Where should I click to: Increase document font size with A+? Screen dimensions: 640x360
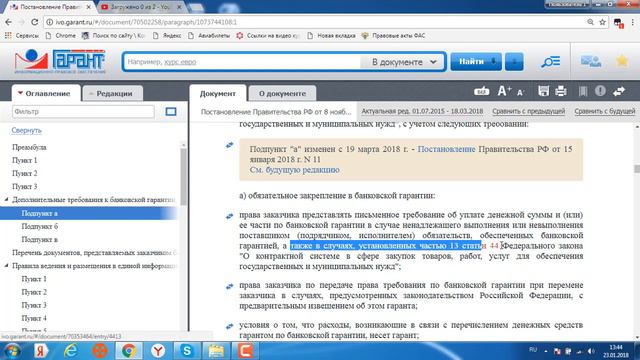(504, 91)
